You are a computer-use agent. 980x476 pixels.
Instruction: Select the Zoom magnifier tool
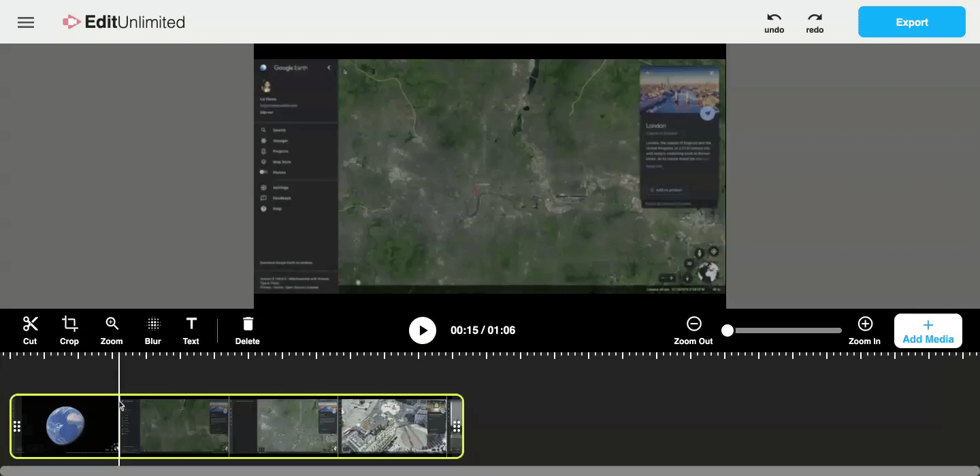click(112, 330)
